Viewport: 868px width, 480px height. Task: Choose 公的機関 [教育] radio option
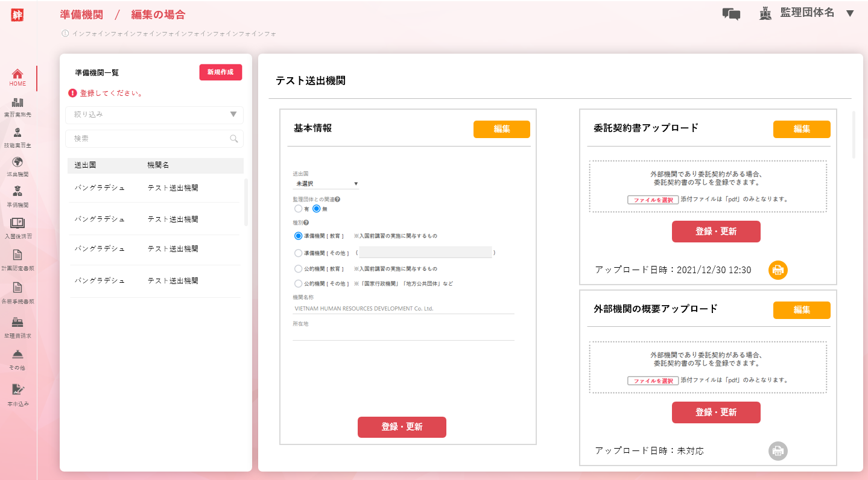(298, 268)
